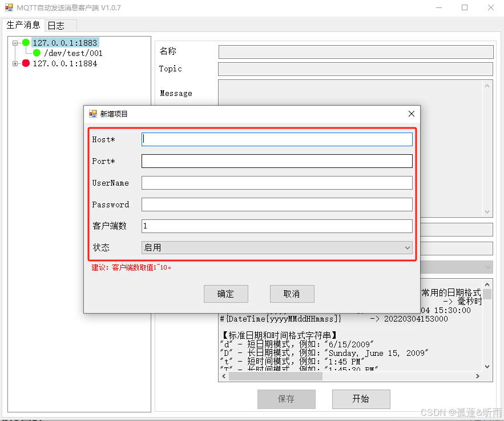The height and width of the screenshot is (421, 504).
Task: Click the help text scroll-left arrow
Action: (x=224, y=376)
